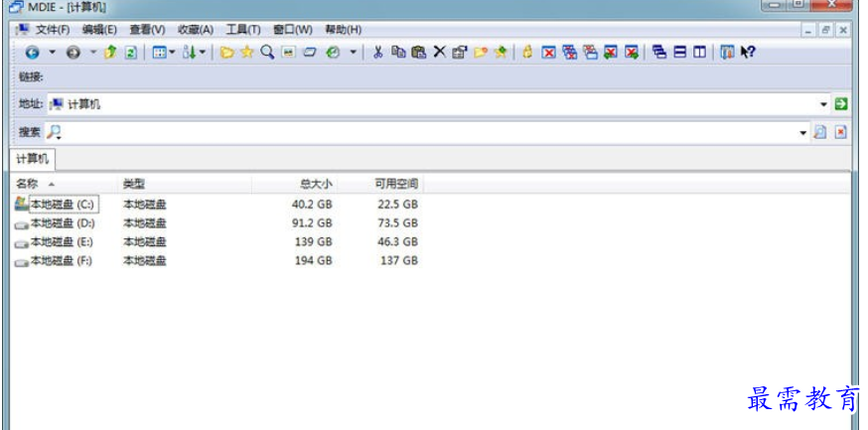Refresh the current folder view
The width and height of the screenshot is (868, 430).
click(130, 53)
